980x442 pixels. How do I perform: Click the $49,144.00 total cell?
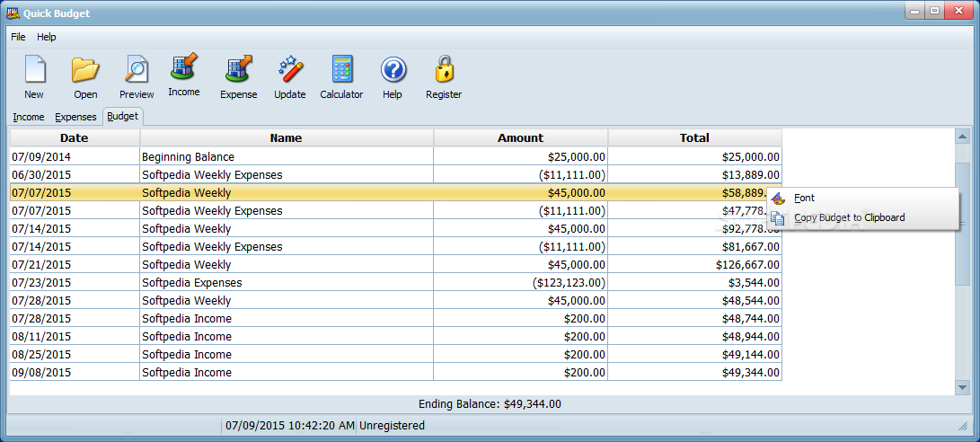(694, 355)
